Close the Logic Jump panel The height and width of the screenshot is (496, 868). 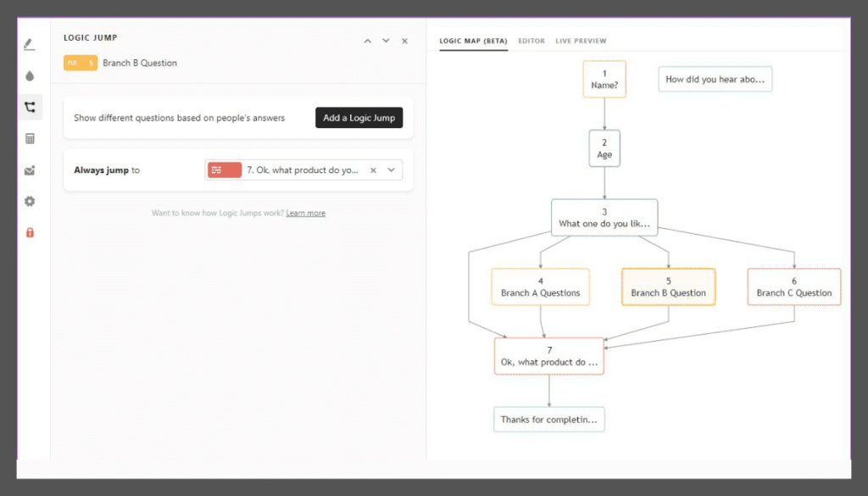point(404,41)
